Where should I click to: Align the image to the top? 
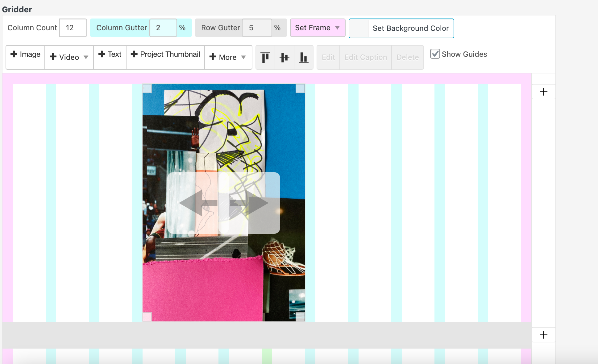(x=265, y=57)
